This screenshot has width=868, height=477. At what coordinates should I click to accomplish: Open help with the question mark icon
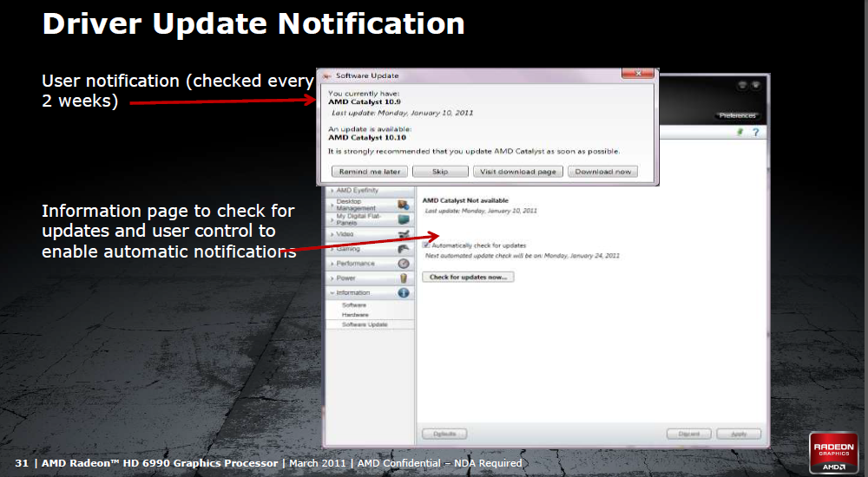pos(755,132)
